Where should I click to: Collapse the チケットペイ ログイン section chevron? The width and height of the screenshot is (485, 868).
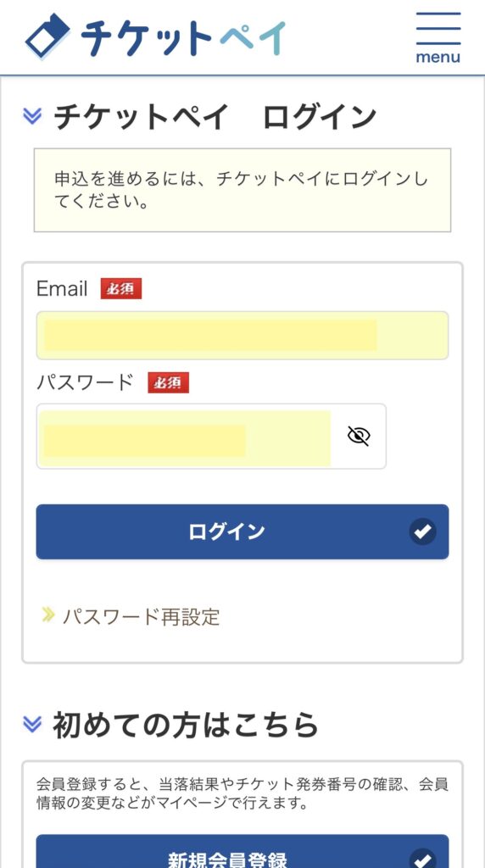(x=32, y=115)
